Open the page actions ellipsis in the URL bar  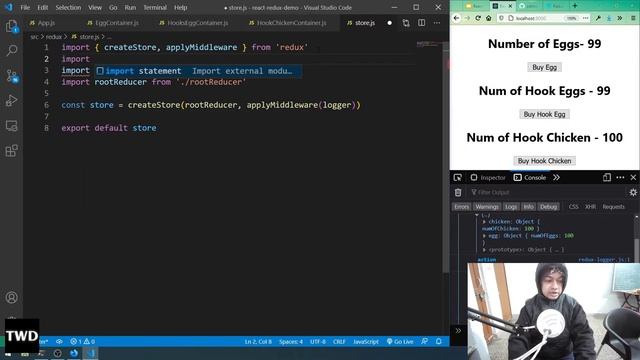pyautogui.click(x=585, y=18)
